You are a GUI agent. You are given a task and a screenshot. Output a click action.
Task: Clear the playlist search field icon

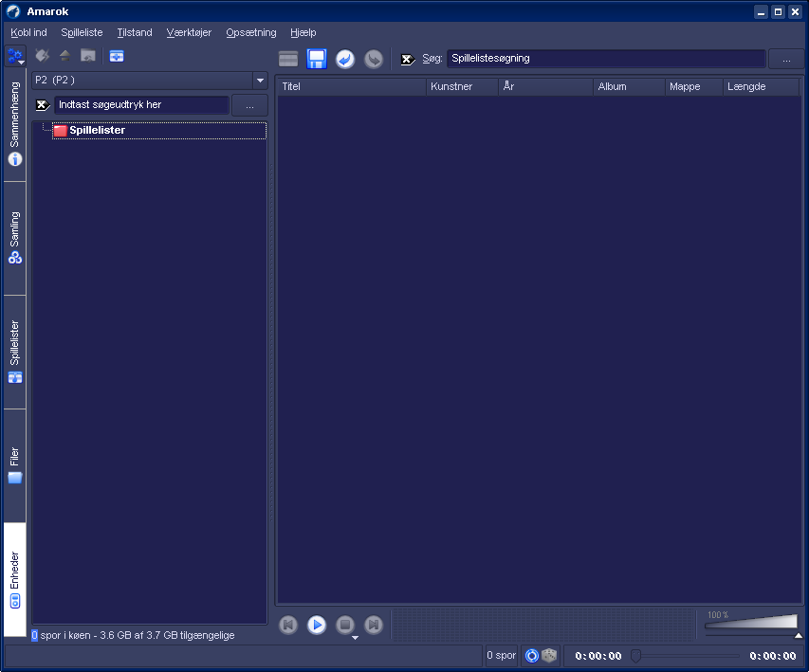[x=408, y=60]
